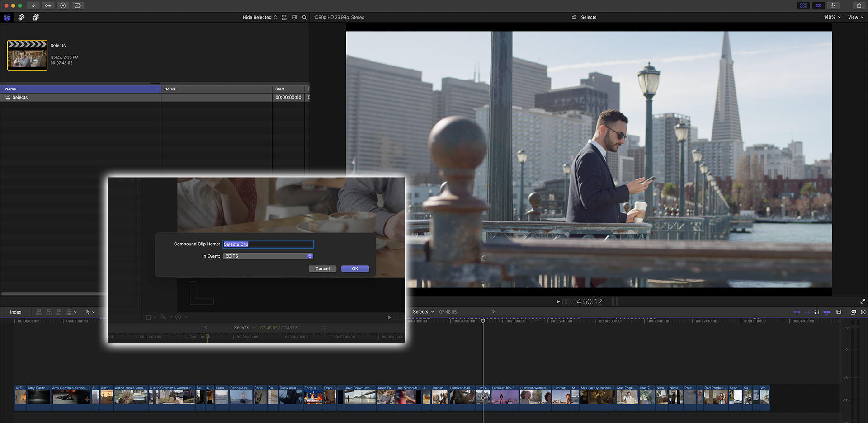Enter viewer full screen with arrows icon
Image resolution: width=868 pixels, height=423 pixels.
tap(863, 301)
